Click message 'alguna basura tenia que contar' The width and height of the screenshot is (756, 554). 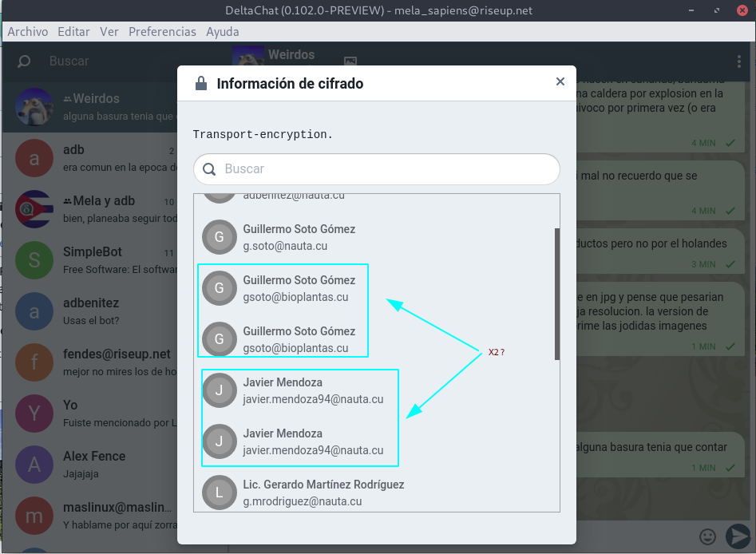pyautogui.click(x=660, y=455)
